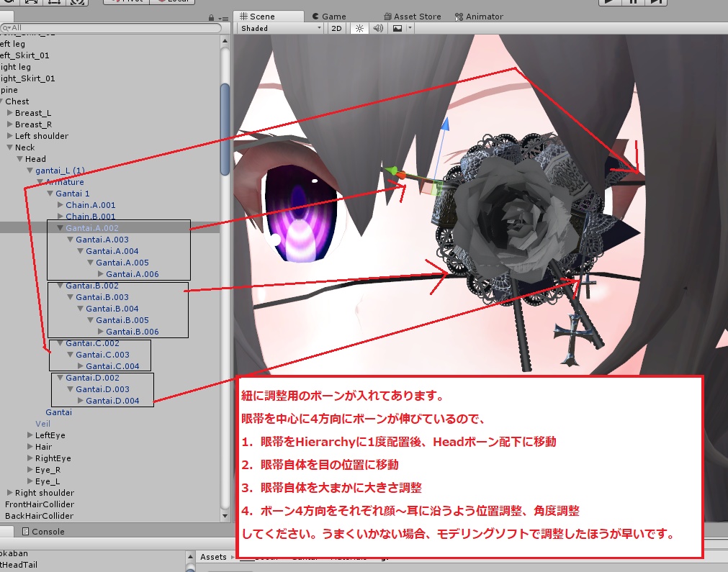This screenshot has height=572, width=728.
Task: Collapse the Gantai.A.002 node arrow
Action: (x=60, y=228)
